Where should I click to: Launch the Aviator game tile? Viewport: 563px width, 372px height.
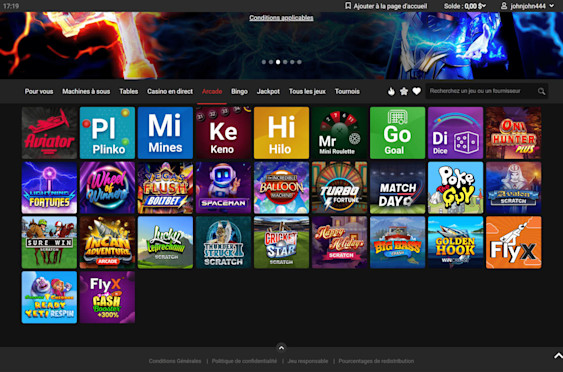pos(49,133)
